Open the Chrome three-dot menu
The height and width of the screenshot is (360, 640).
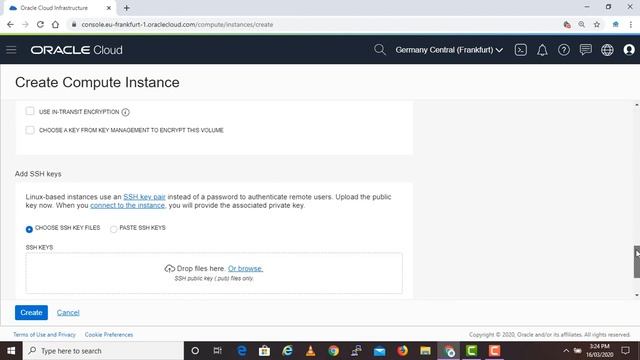pos(631,24)
